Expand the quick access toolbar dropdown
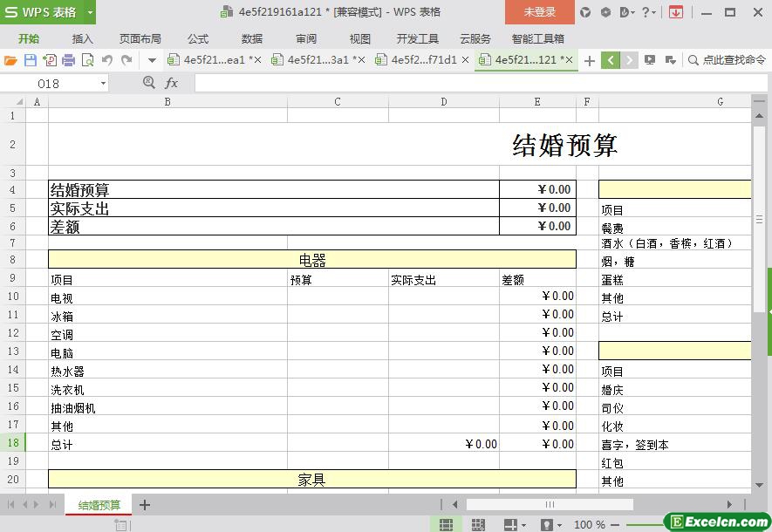 click(x=152, y=60)
